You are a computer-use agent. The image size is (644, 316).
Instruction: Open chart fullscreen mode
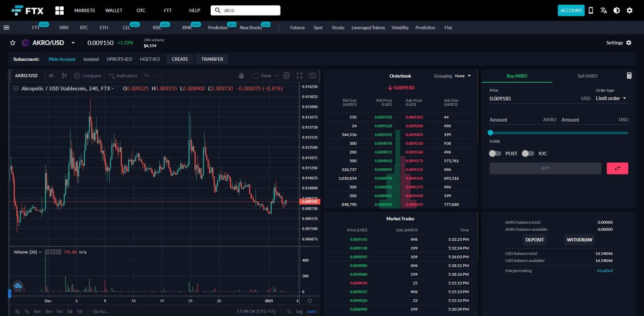(x=299, y=76)
